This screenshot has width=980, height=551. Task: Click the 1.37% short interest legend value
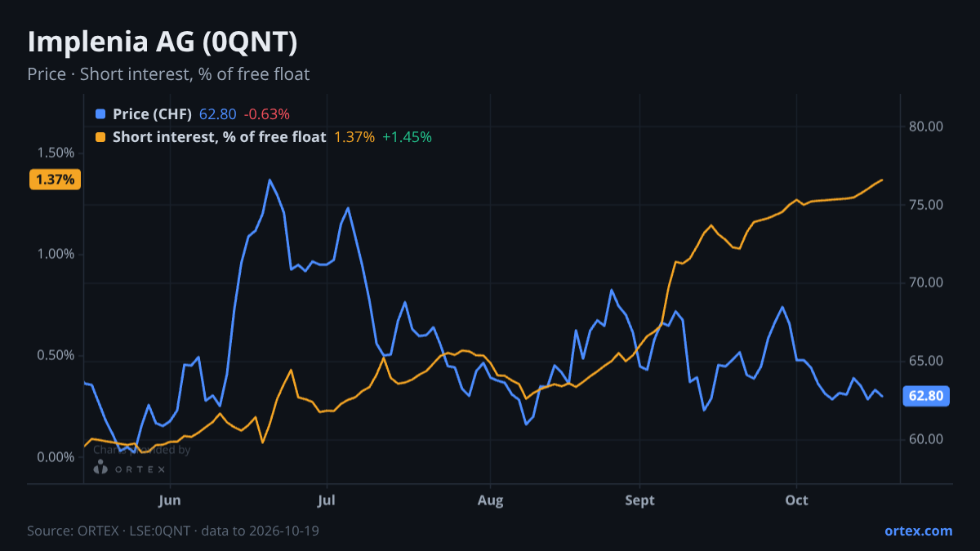(354, 137)
